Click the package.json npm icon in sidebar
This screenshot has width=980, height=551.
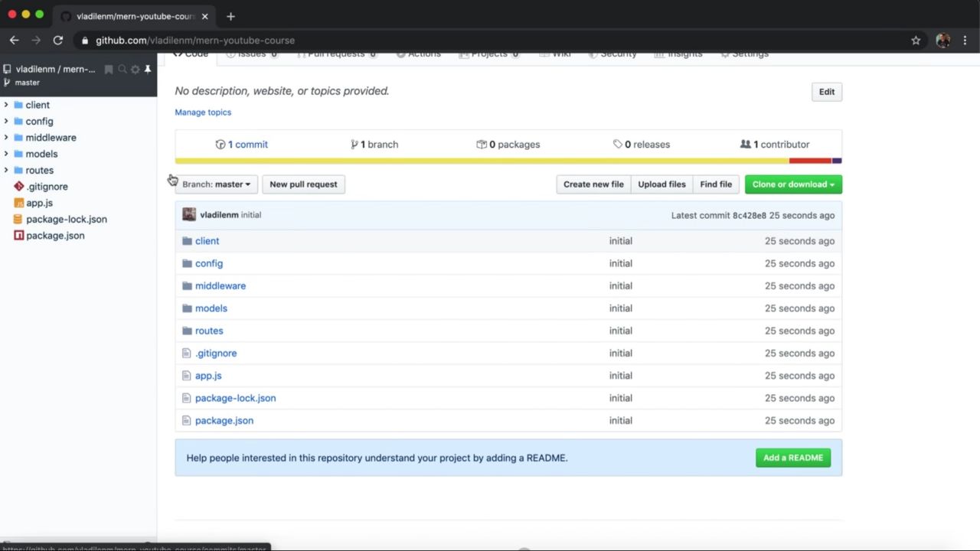(x=18, y=235)
